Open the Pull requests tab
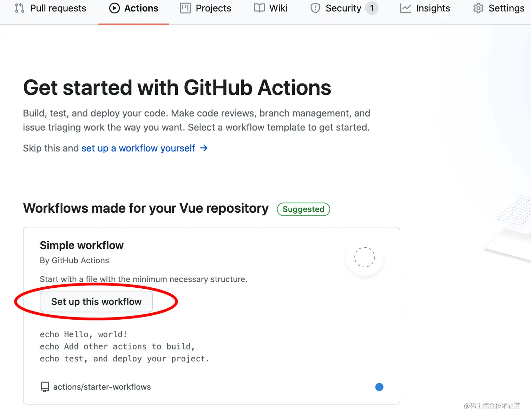This screenshot has height=420, width=531. 58,8
